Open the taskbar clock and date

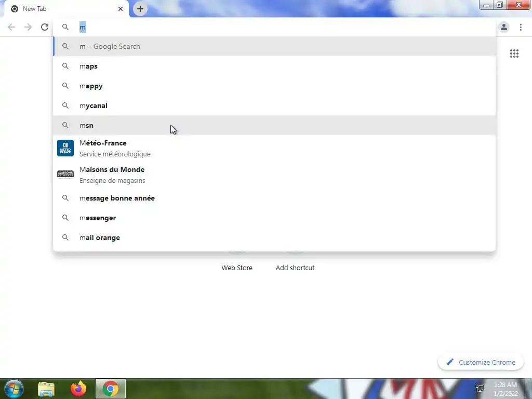pos(506,389)
